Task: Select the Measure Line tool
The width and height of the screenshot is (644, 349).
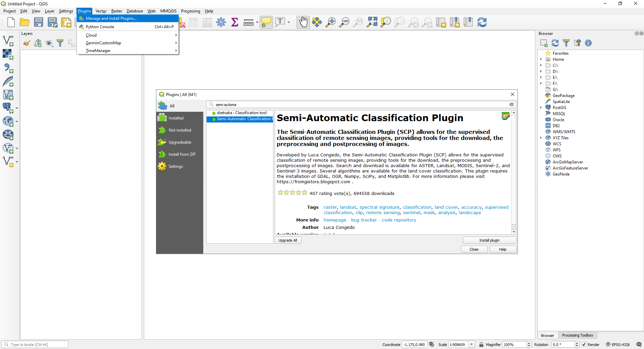Action: 249,22
